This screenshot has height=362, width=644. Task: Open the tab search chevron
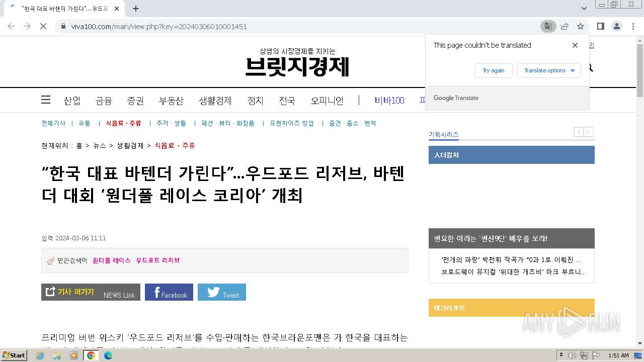584,9
